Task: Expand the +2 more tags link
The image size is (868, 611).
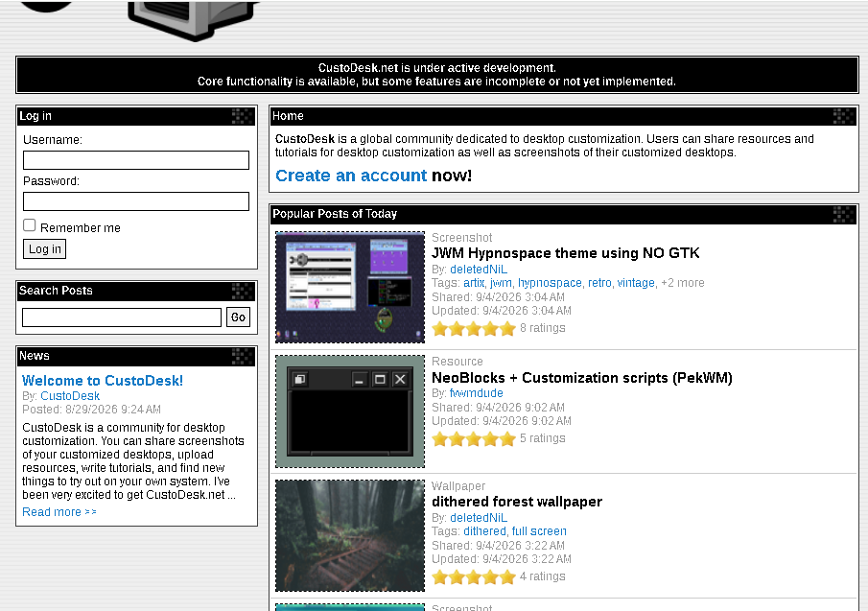Action: (x=683, y=283)
